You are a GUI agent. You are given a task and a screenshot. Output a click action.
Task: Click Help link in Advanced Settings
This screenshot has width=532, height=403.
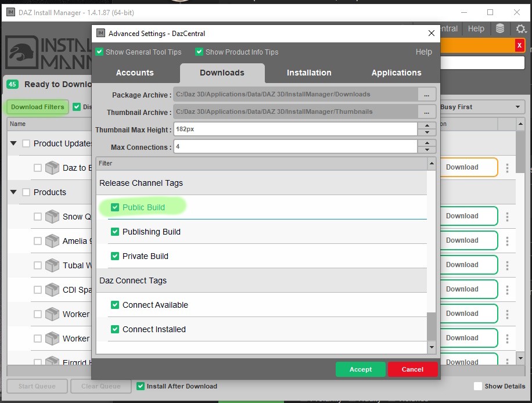[424, 52]
